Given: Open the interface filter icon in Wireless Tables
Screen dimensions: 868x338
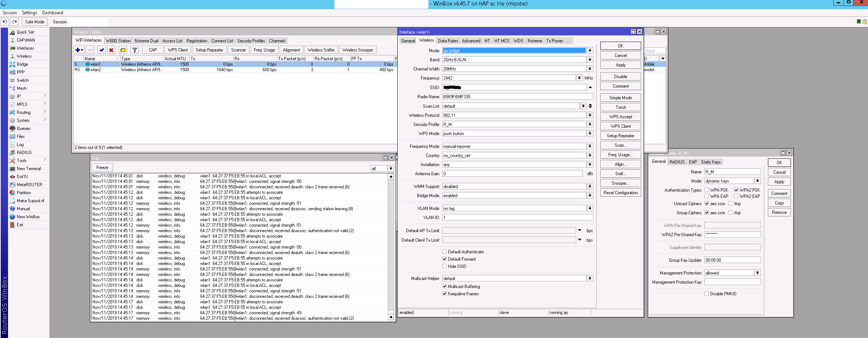Looking at the screenshot, I should point(135,50).
